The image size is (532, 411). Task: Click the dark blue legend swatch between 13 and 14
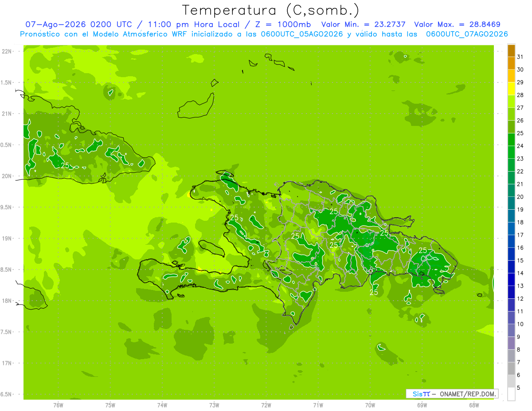(511, 279)
